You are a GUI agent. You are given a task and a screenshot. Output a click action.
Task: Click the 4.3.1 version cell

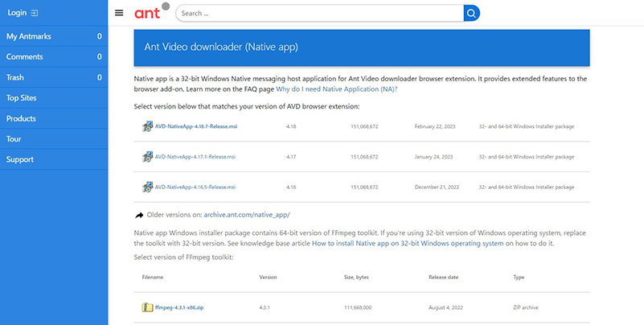[x=265, y=307]
